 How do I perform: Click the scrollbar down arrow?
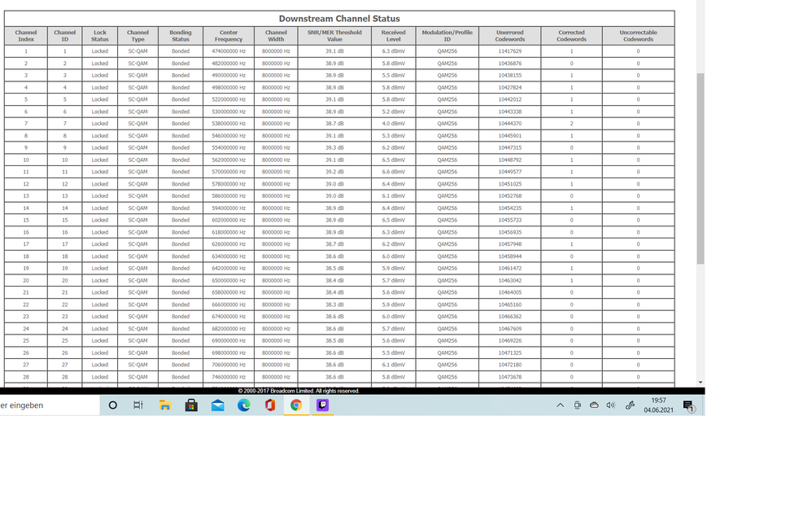click(701, 383)
